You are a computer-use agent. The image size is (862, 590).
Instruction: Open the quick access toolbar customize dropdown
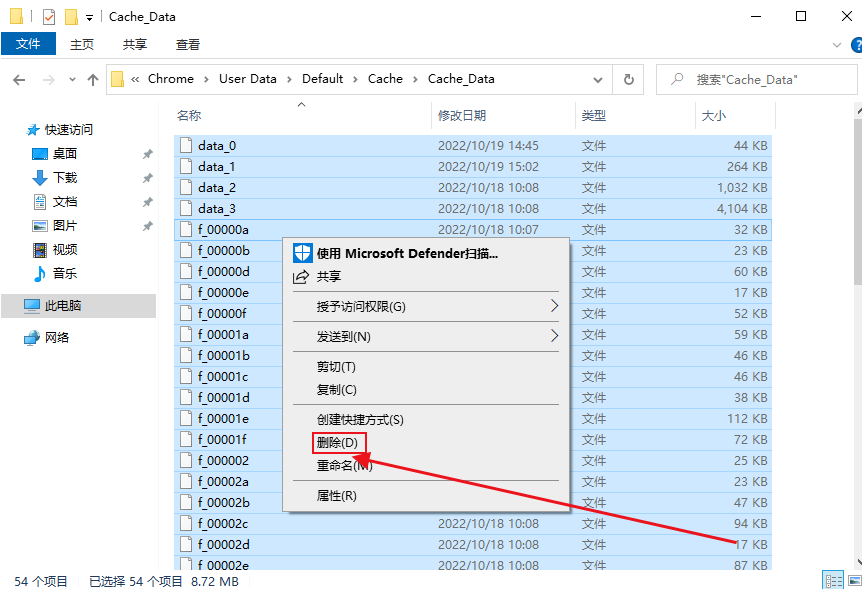pyautogui.click(x=89, y=18)
